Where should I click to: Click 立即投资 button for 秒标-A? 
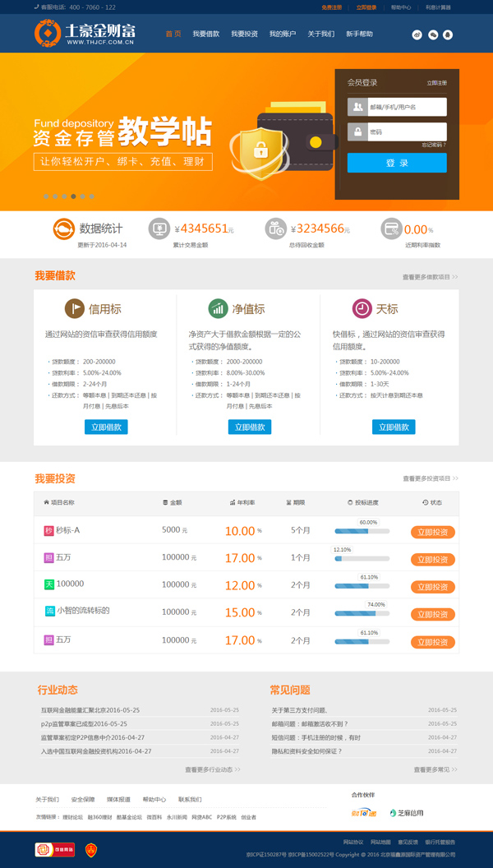[x=432, y=532]
